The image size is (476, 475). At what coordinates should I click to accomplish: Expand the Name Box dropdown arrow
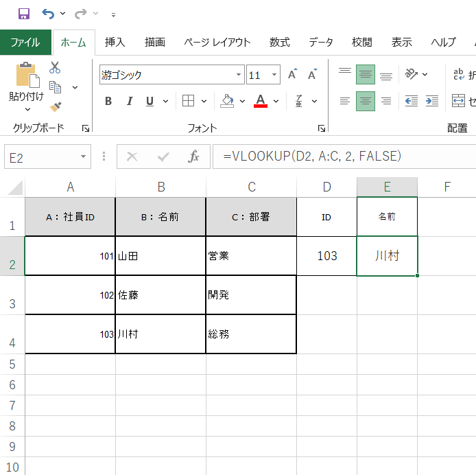[x=83, y=157]
